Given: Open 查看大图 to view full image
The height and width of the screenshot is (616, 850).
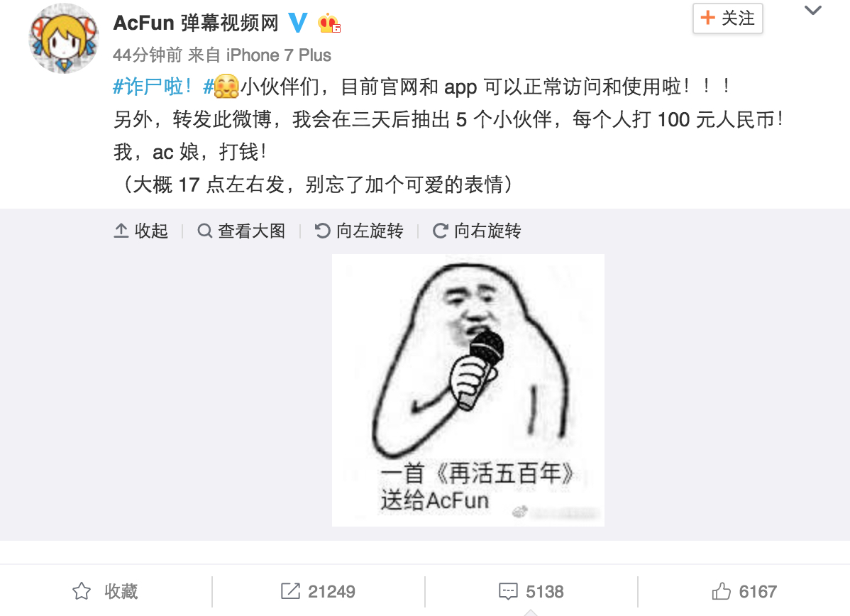Looking at the screenshot, I should pyautogui.click(x=241, y=231).
